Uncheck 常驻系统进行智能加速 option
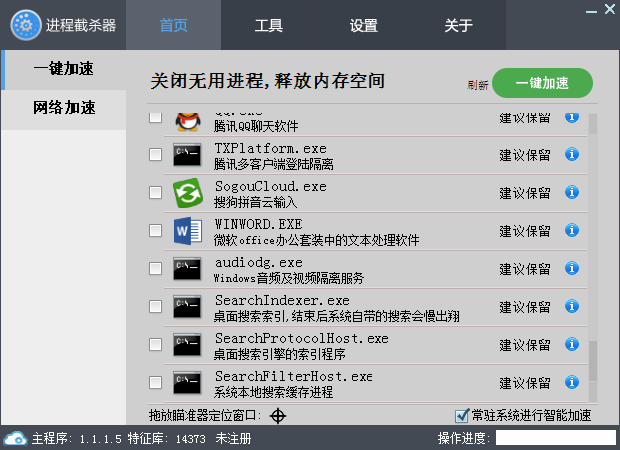The image size is (620, 450). pos(462,416)
